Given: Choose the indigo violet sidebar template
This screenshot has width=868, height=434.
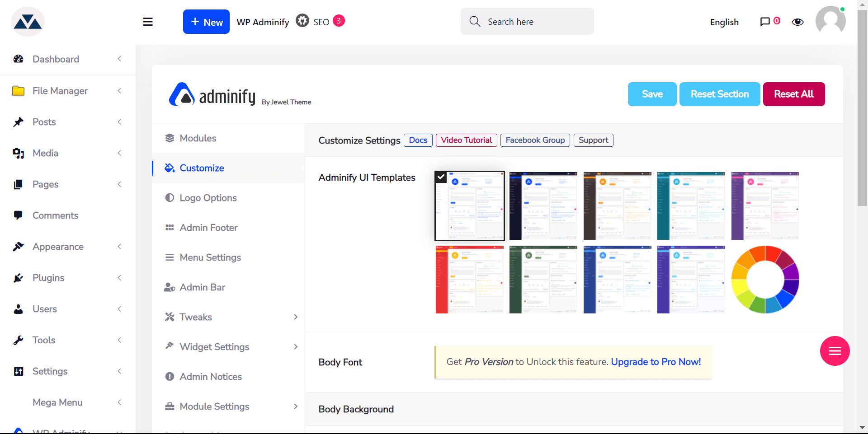Looking at the screenshot, I should [x=691, y=280].
